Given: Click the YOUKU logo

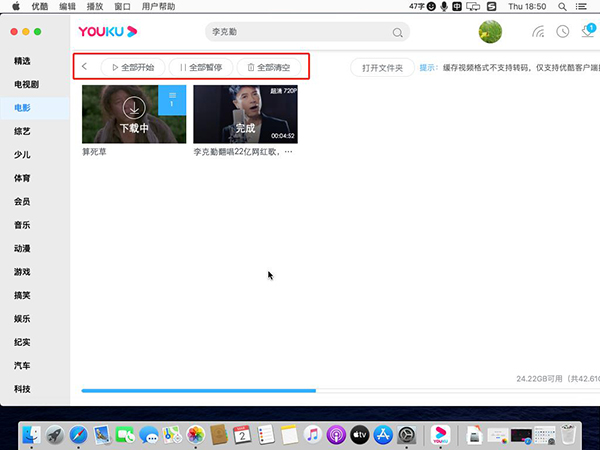Looking at the screenshot, I should pos(109,32).
